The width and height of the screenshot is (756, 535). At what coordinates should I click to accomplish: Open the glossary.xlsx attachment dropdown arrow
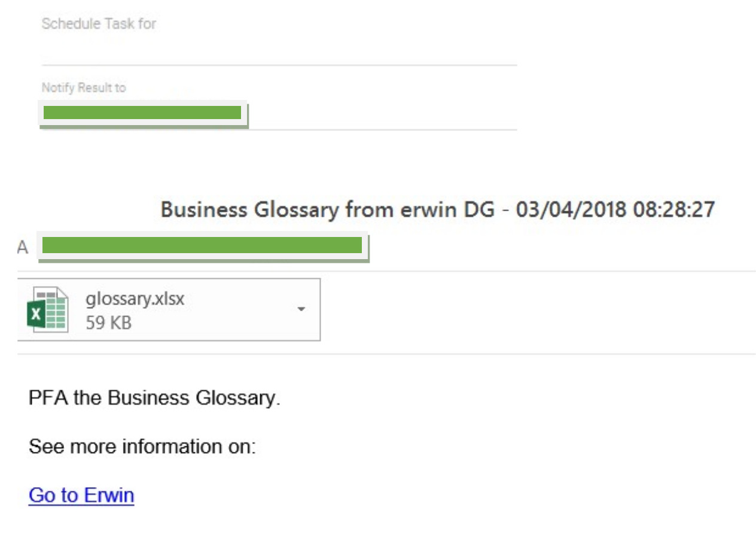point(301,309)
